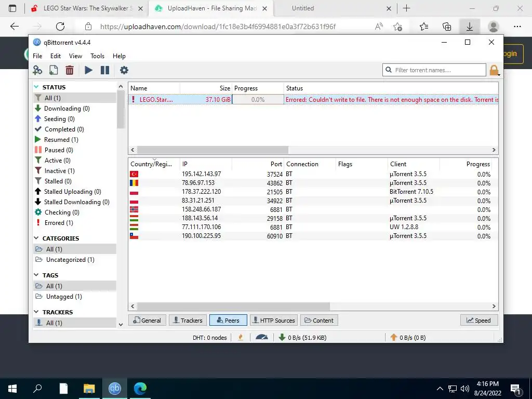Show the Speed graph tab
Viewport: 532px width, 399px height.
point(478,320)
